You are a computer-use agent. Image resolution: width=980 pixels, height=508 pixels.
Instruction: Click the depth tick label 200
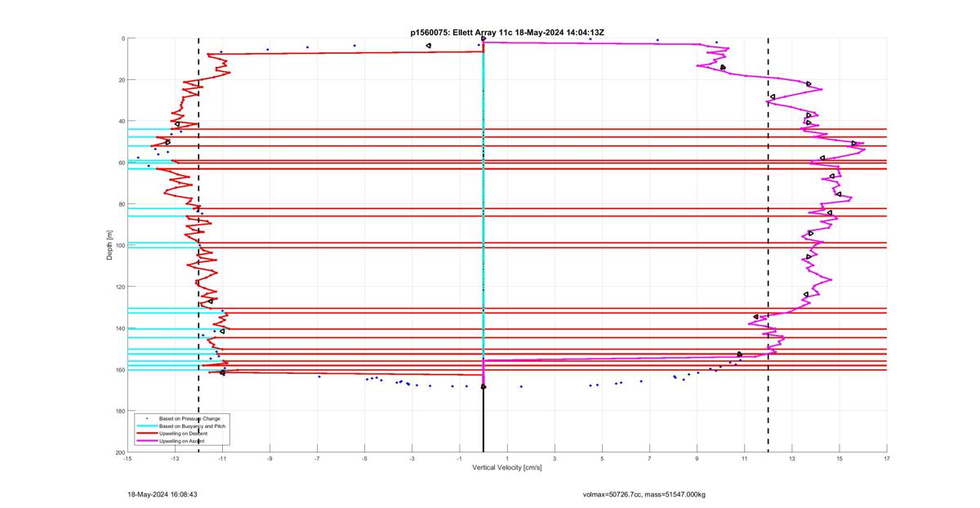coord(119,452)
